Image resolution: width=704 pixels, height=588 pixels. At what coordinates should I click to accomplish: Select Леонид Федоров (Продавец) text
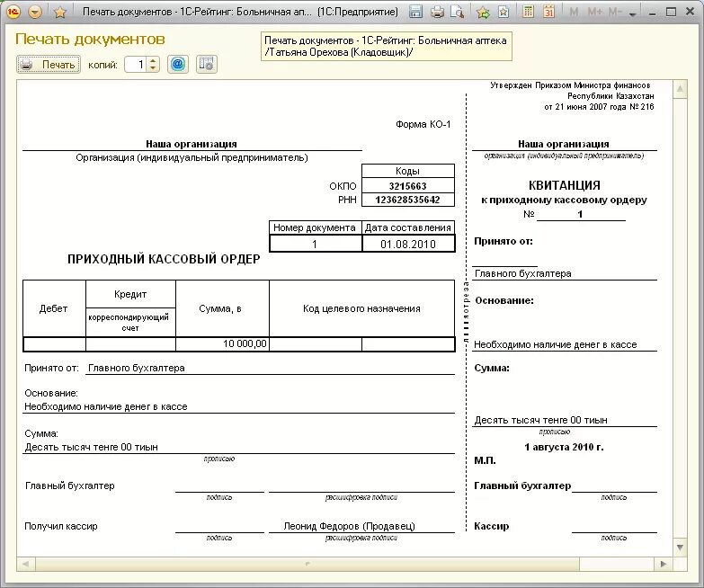click(350, 526)
